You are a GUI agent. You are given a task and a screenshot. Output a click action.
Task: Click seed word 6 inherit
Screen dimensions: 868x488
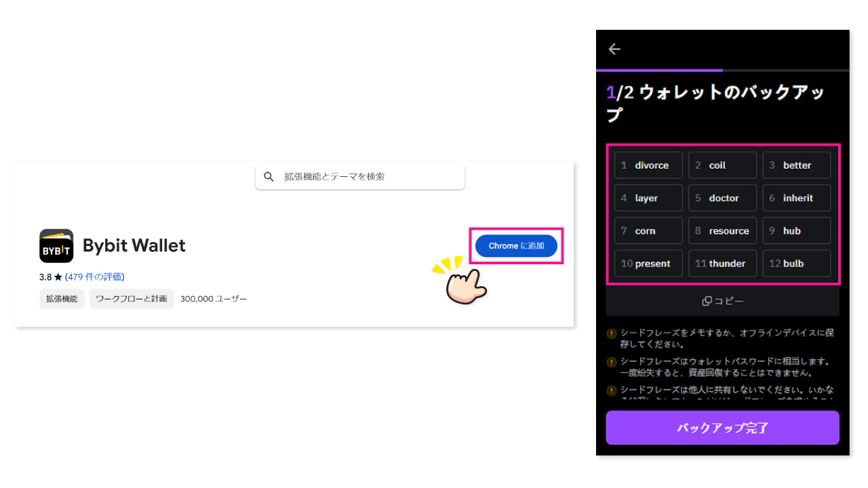(797, 198)
